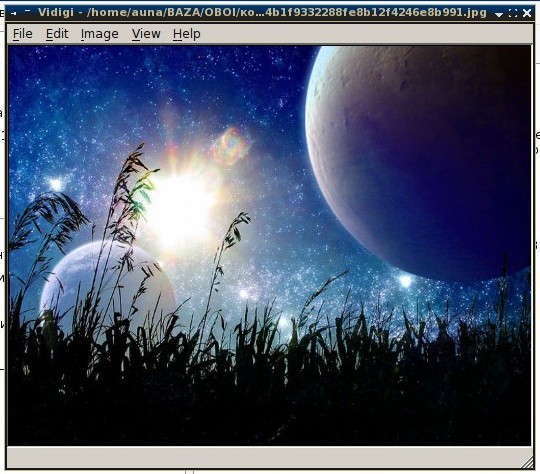Click the resize grip in bottom-right corner

[527, 463]
